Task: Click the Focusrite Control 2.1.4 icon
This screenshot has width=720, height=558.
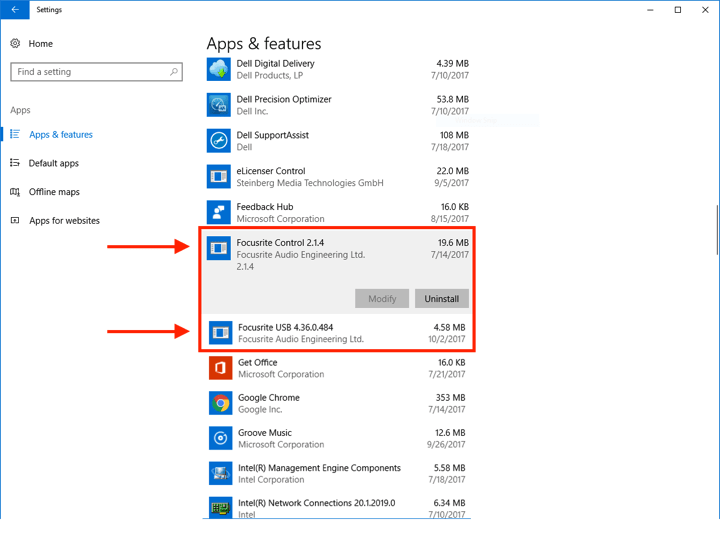Action: click(219, 248)
